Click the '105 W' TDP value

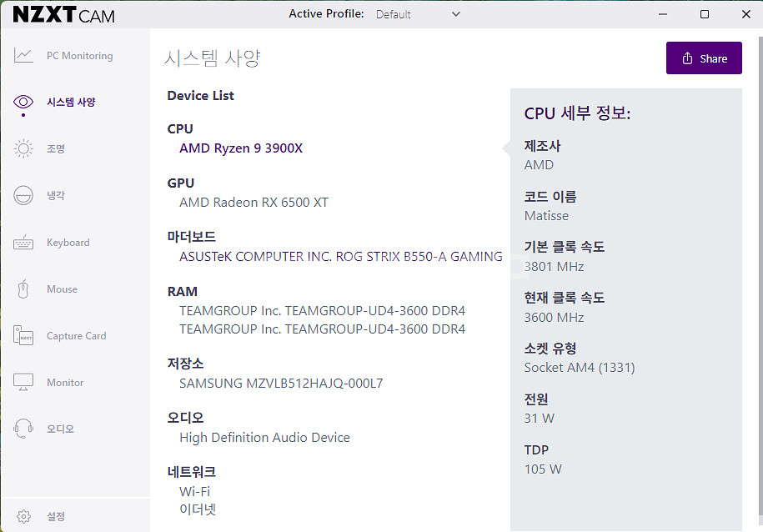point(543,469)
